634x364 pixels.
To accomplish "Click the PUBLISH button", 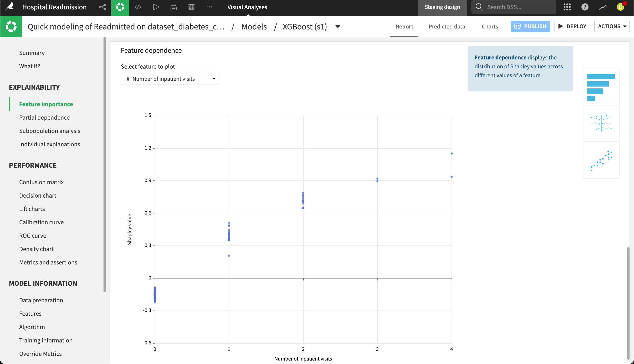I will point(530,26).
